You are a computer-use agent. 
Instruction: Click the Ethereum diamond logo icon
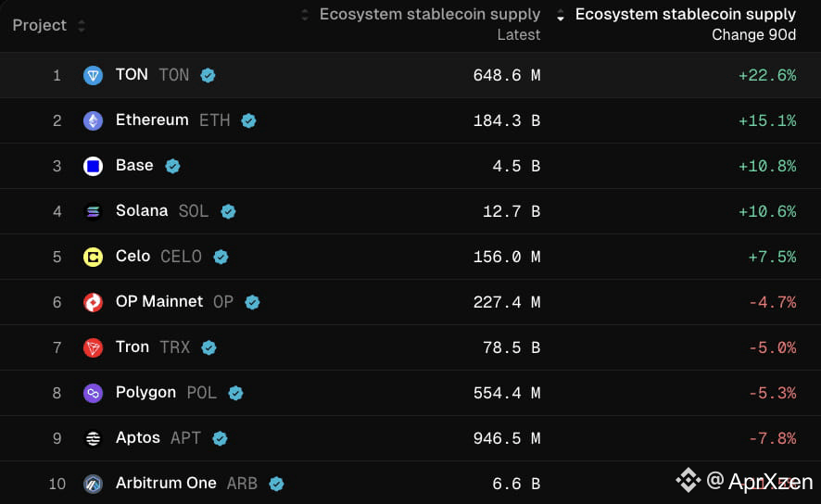click(94, 120)
